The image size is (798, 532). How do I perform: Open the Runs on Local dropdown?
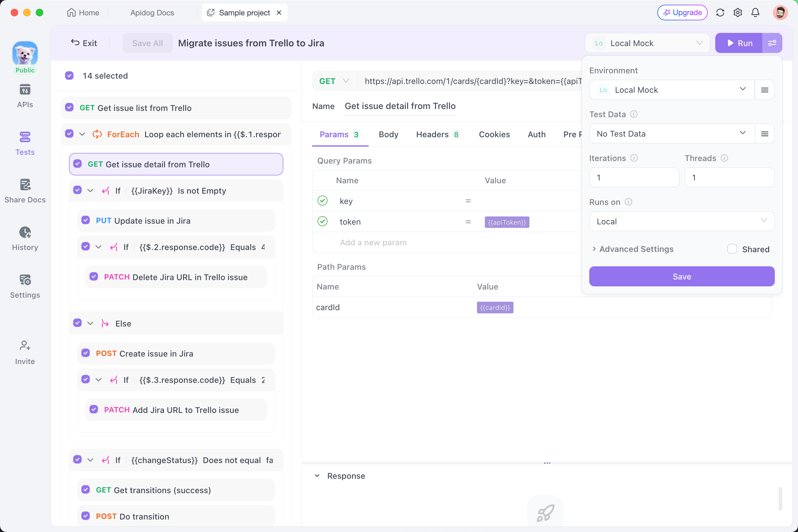click(x=682, y=222)
